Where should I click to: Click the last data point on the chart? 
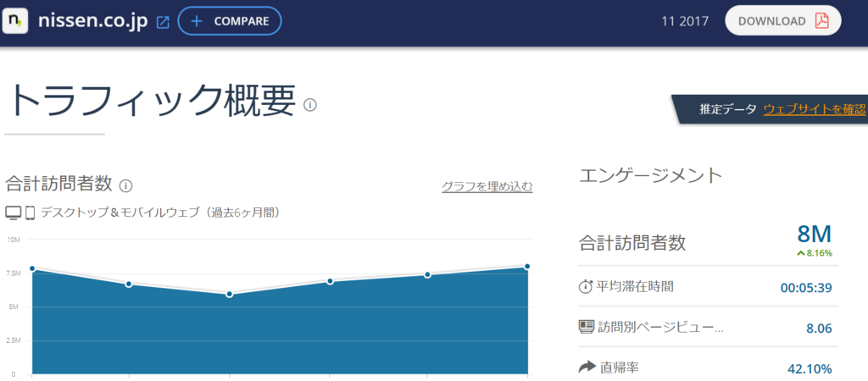(527, 266)
